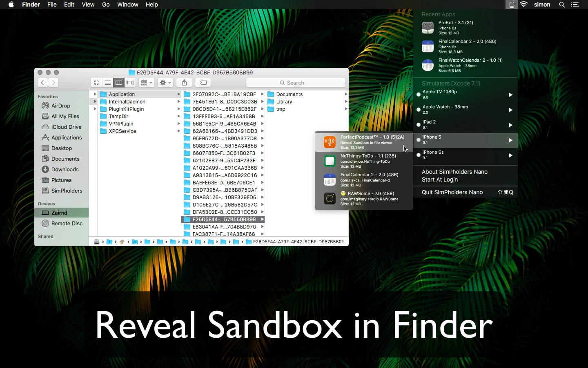The image size is (588, 368).
Task: Click the Finder menu bar item
Action: 31,4
